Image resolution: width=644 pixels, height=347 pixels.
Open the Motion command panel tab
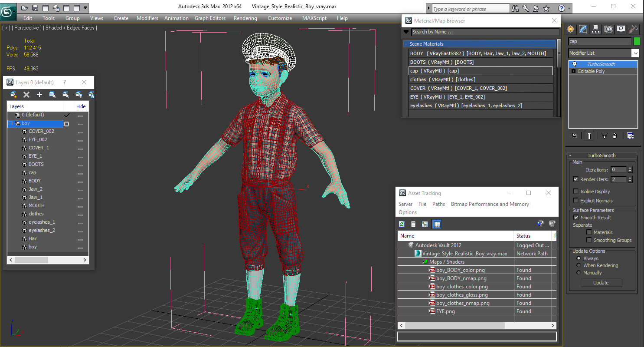pyautogui.click(x=608, y=29)
